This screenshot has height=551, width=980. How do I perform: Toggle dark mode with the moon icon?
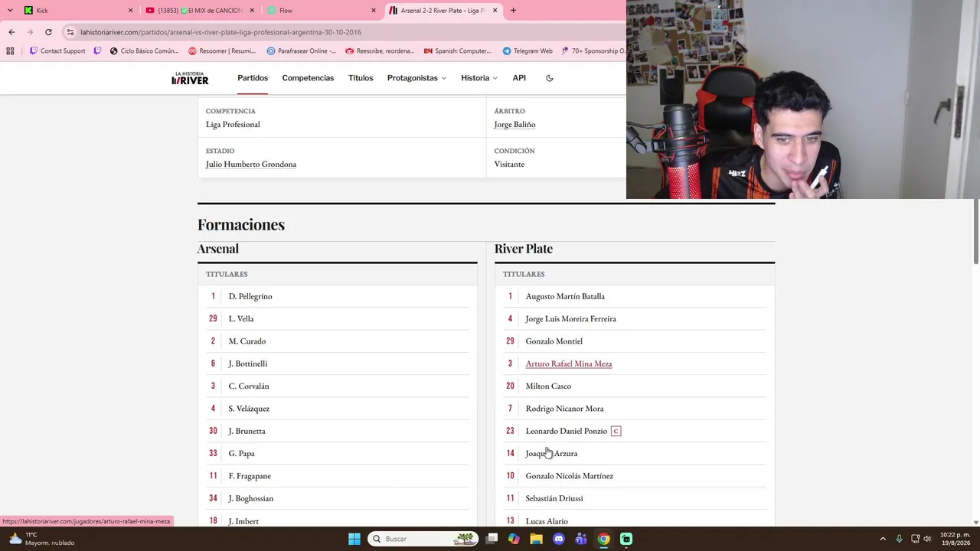click(549, 78)
